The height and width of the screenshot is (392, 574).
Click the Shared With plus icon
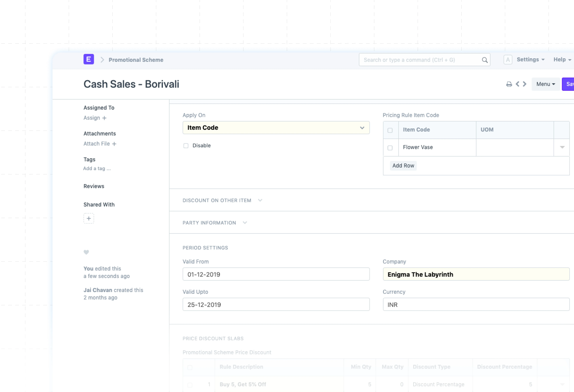click(x=89, y=218)
